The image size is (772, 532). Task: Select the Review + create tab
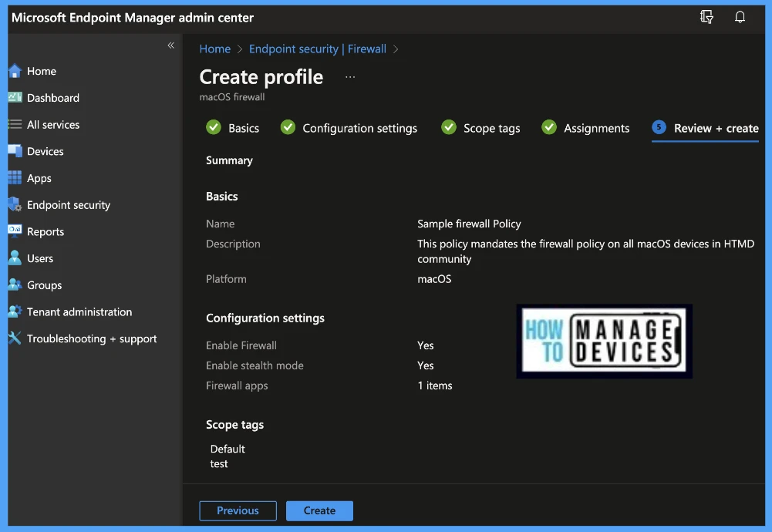(x=705, y=129)
